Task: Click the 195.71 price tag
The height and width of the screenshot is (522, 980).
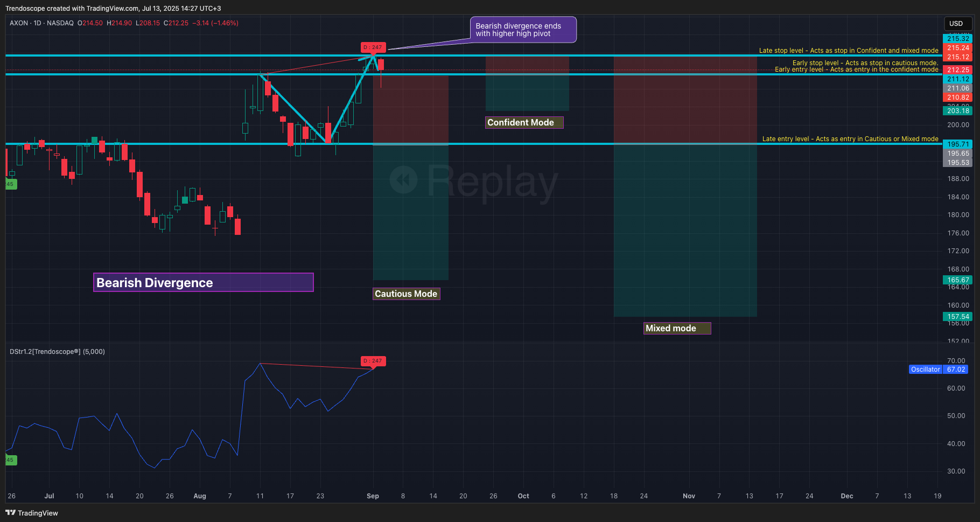Action: click(x=958, y=144)
